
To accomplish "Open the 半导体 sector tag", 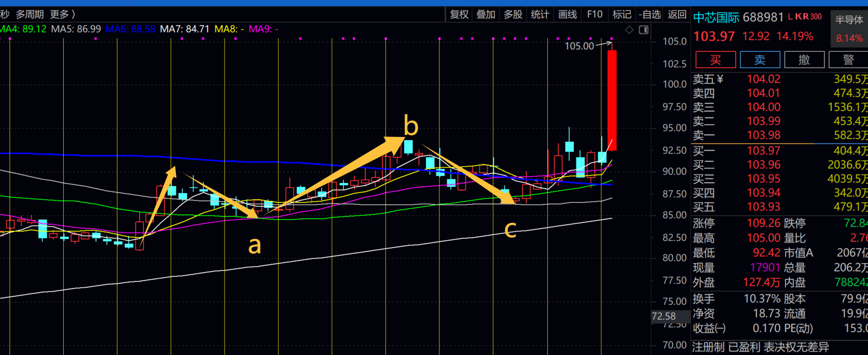I will (849, 20).
